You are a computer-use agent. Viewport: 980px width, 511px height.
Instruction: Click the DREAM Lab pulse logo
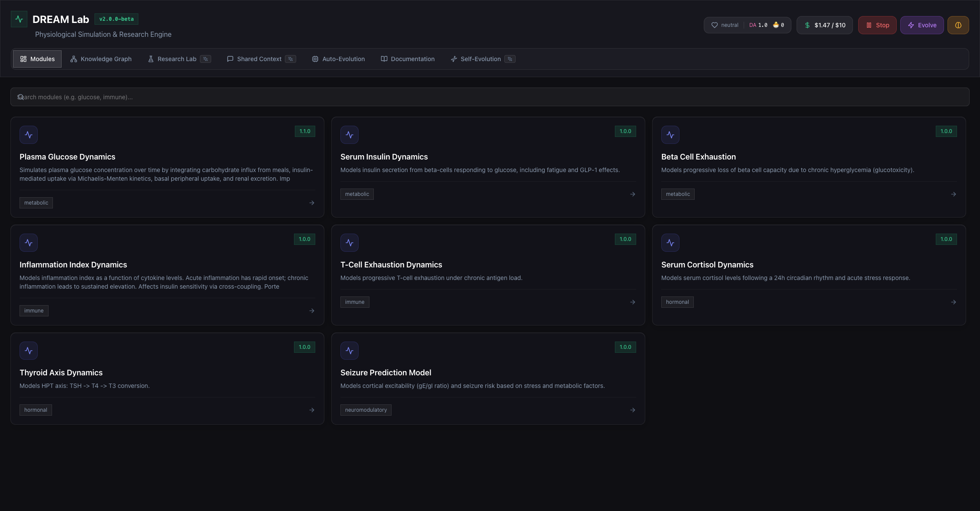pos(19,19)
